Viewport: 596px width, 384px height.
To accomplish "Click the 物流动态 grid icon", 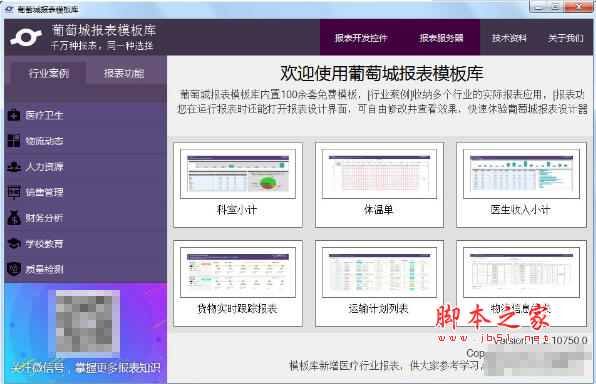I will coord(14,141).
